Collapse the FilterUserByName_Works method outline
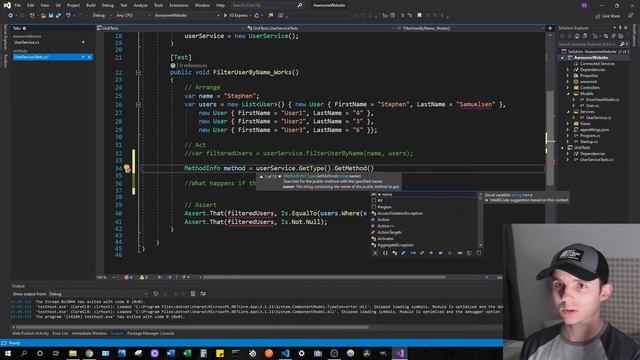 (138, 72)
